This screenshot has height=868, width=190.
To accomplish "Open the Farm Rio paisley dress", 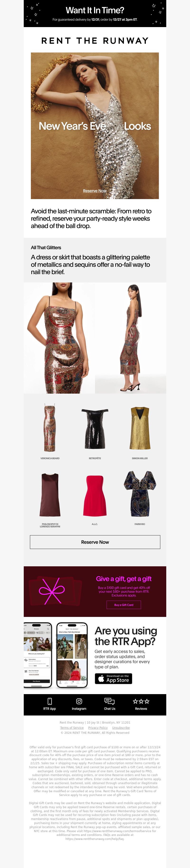I will (140, 494).
